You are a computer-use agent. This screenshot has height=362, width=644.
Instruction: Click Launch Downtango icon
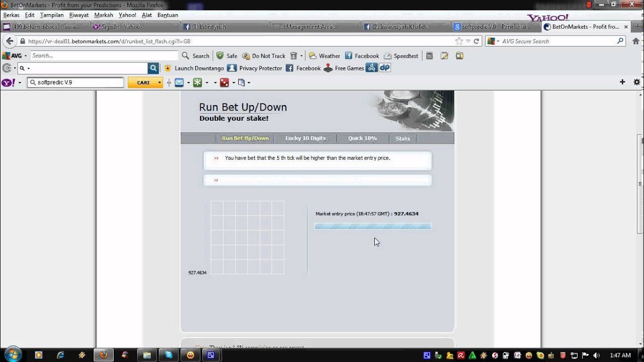point(168,68)
